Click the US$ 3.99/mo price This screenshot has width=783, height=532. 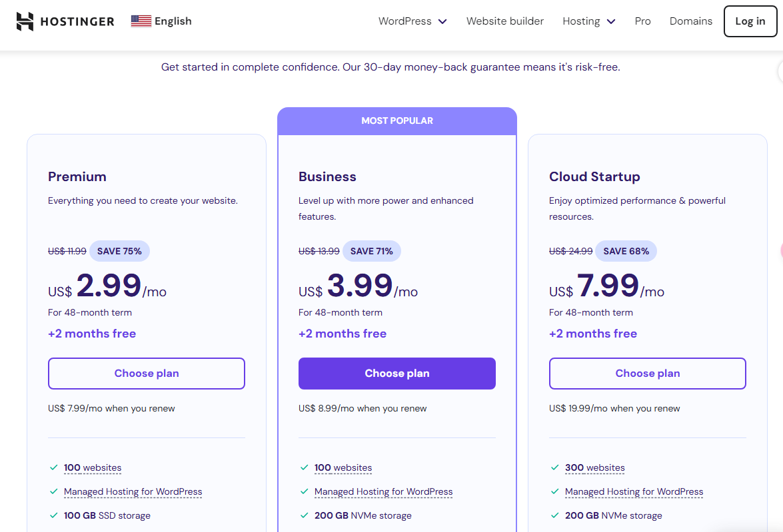[x=358, y=286]
